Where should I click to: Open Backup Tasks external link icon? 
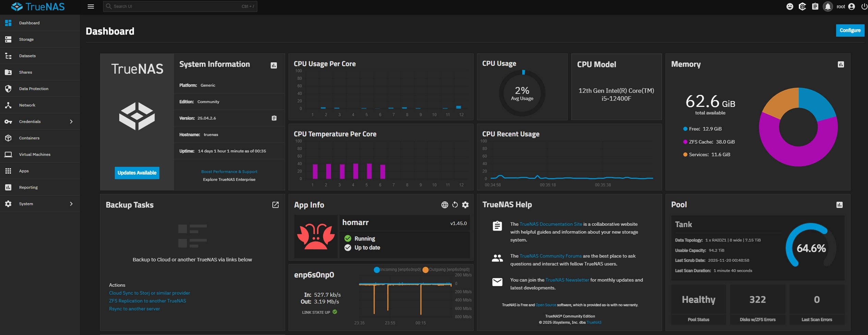(x=276, y=204)
